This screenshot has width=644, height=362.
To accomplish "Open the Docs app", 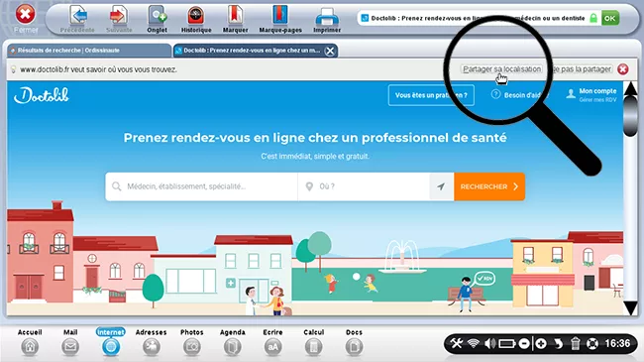I will tap(354, 342).
